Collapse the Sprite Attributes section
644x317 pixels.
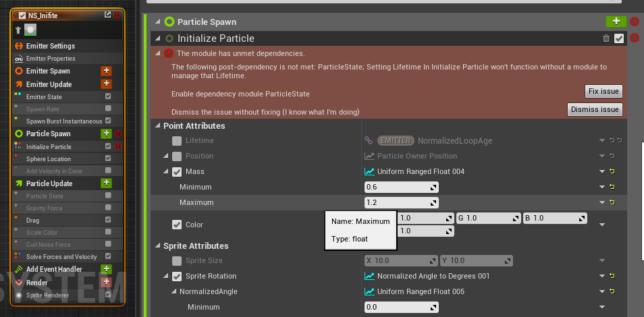pos(158,246)
